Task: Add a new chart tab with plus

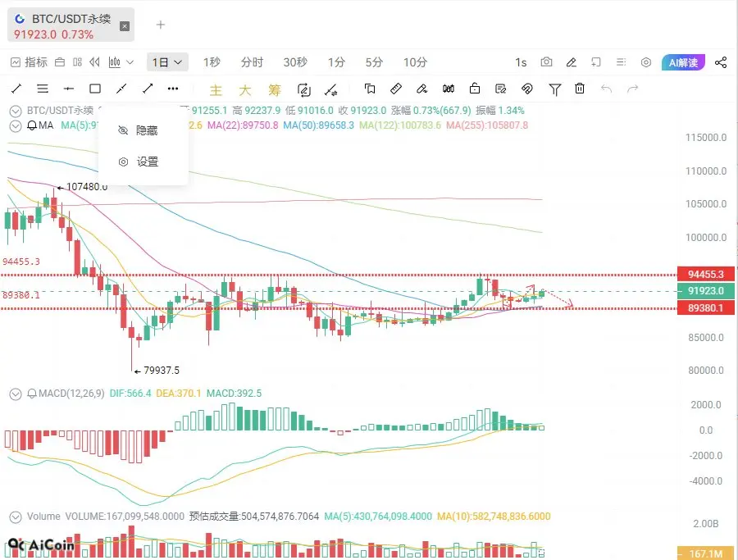Action: (161, 25)
